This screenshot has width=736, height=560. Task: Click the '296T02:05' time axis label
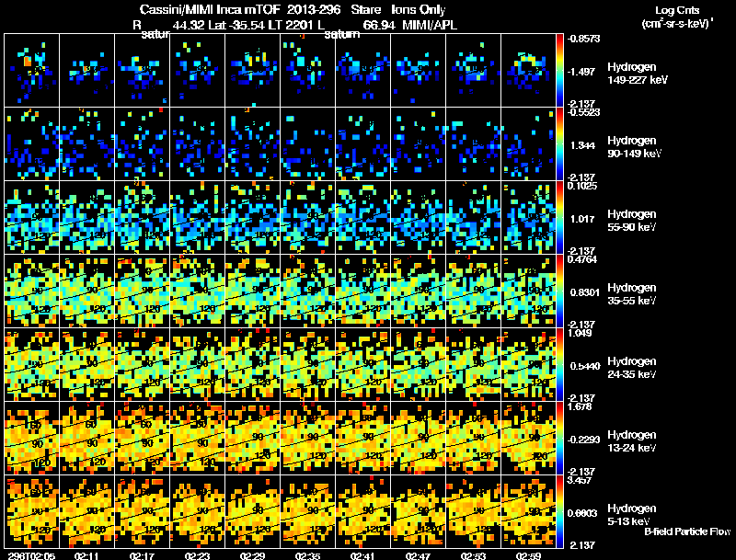(x=31, y=556)
